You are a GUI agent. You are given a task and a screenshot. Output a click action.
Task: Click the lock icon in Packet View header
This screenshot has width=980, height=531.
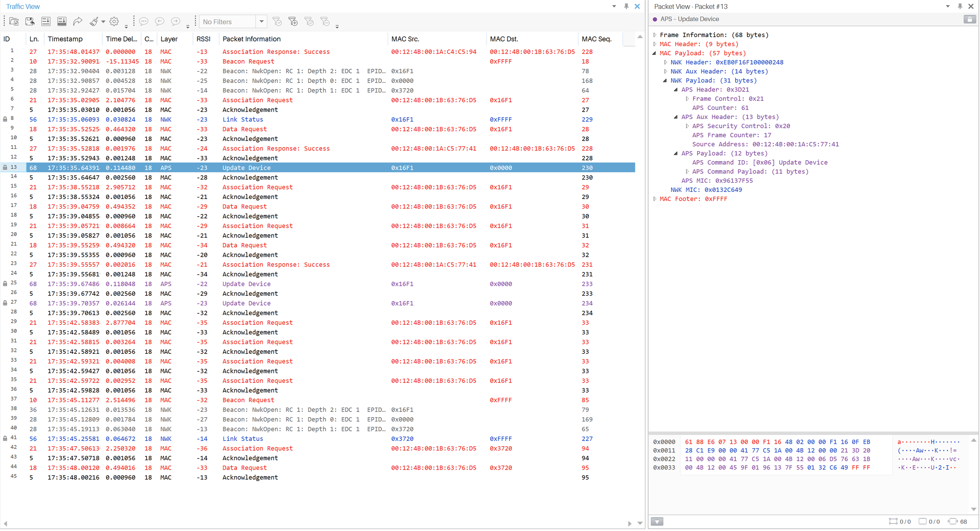click(969, 19)
